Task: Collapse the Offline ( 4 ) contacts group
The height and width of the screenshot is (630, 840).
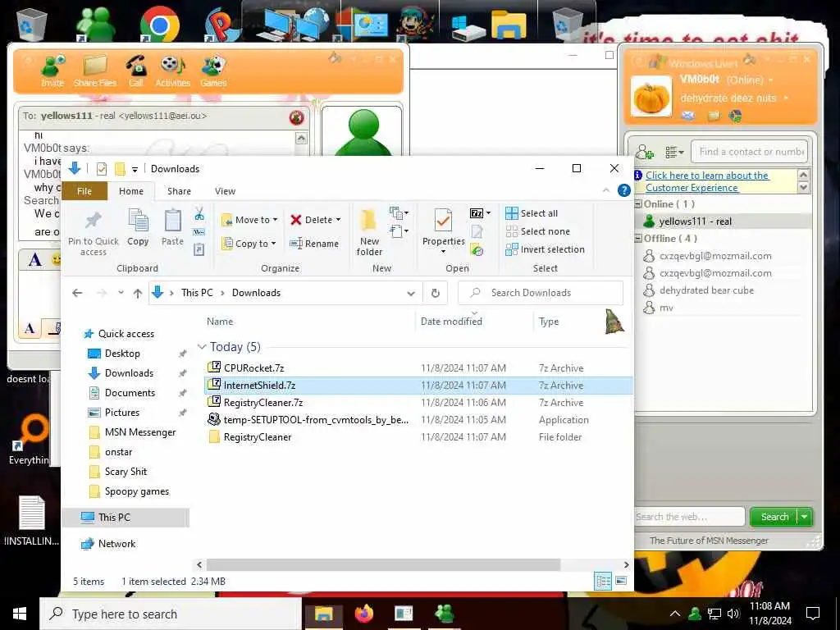Action: [638, 239]
